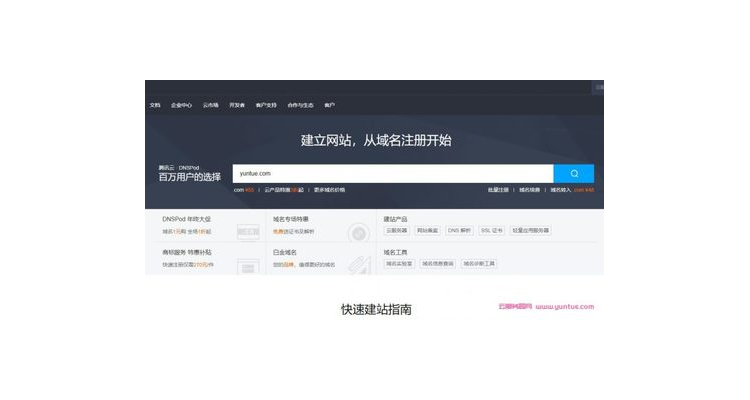750x400 pixels.
Task: Click the 批量注册 link
Action: tap(498, 190)
